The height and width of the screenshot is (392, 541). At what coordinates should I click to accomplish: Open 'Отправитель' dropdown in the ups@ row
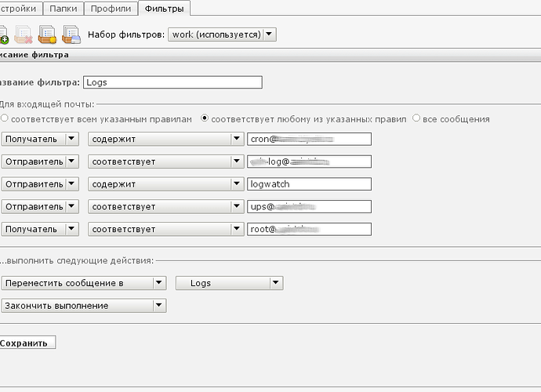point(40,207)
